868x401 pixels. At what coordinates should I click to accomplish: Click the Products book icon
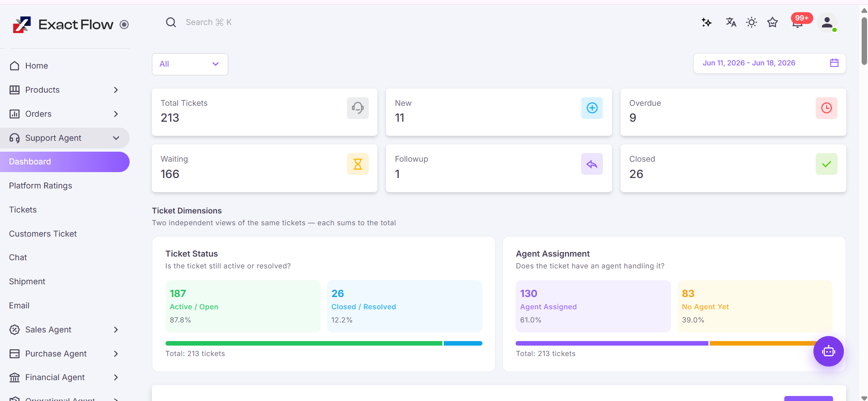point(15,90)
